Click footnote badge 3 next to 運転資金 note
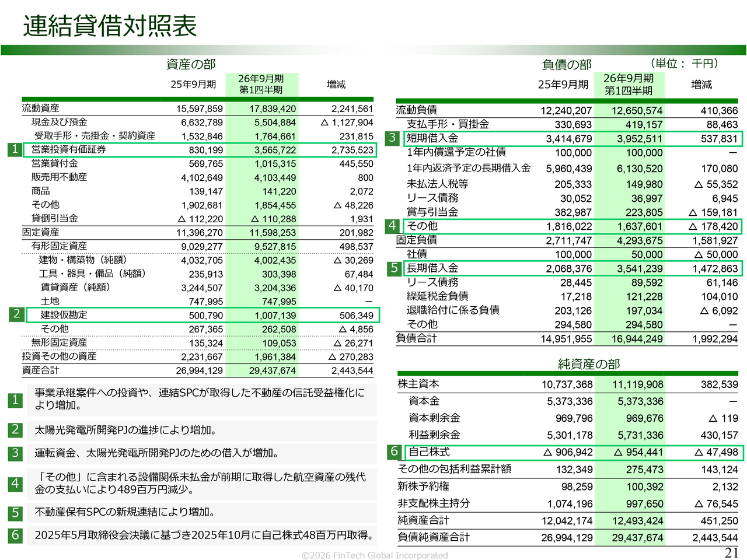The image size is (747, 560). pos(15,453)
